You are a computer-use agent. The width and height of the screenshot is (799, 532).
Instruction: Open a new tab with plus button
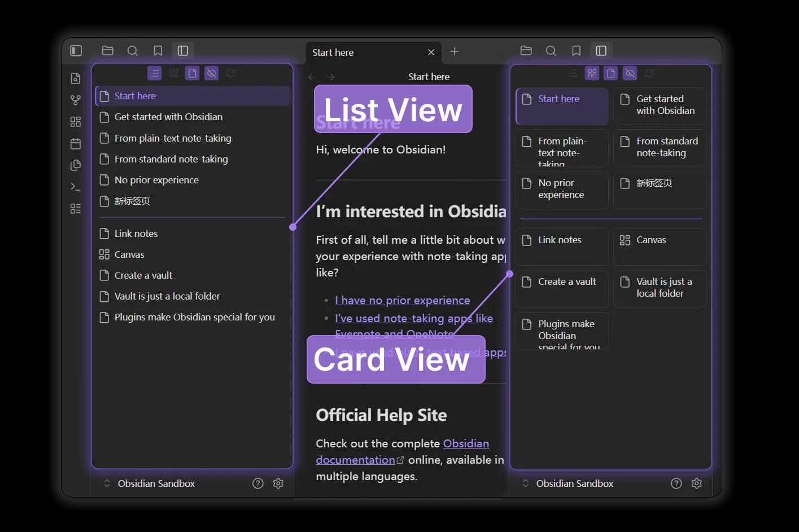455,51
